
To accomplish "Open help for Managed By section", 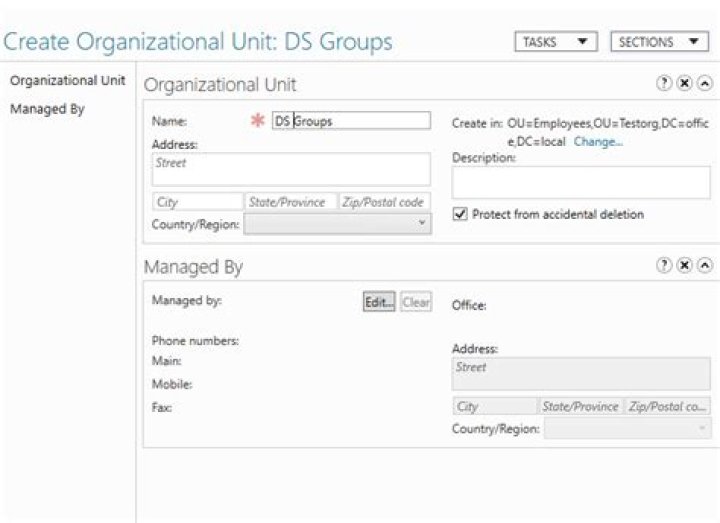I will [x=663, y=266].
